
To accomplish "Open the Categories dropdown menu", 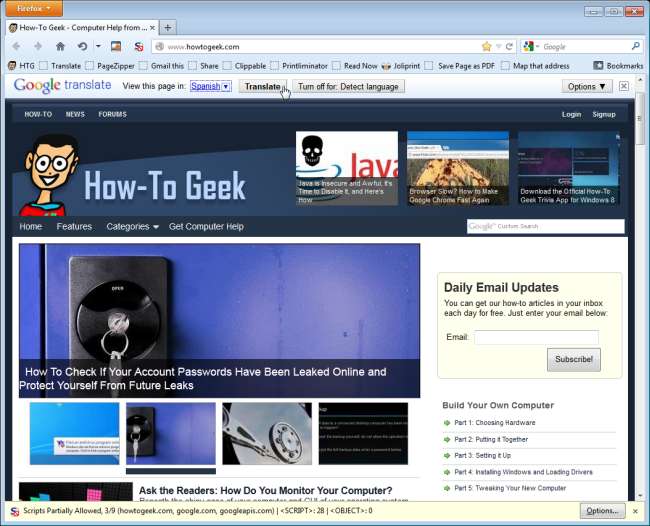I will coord(132,227).
